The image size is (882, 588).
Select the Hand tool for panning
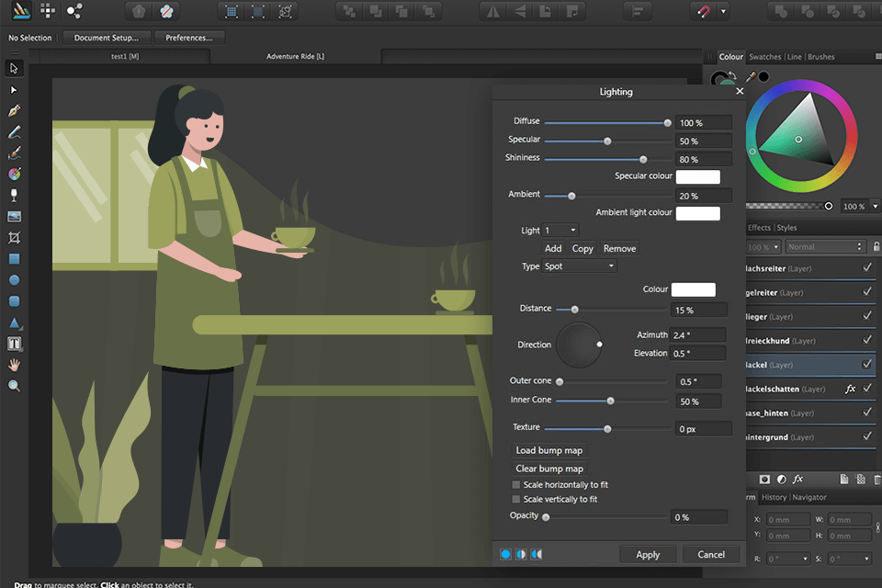13,365
